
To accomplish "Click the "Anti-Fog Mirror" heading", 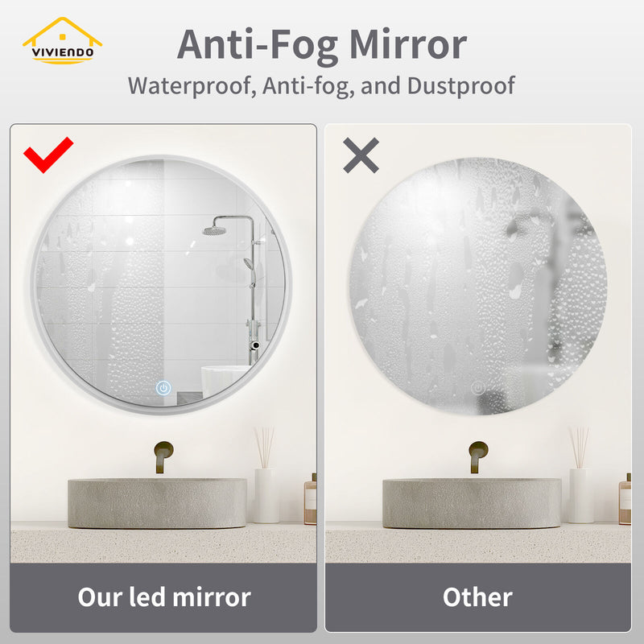I will [x=321, y=44].
